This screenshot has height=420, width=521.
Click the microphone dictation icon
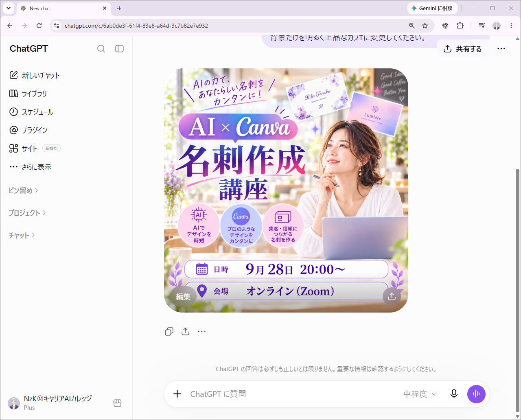(x=454, y=394)
